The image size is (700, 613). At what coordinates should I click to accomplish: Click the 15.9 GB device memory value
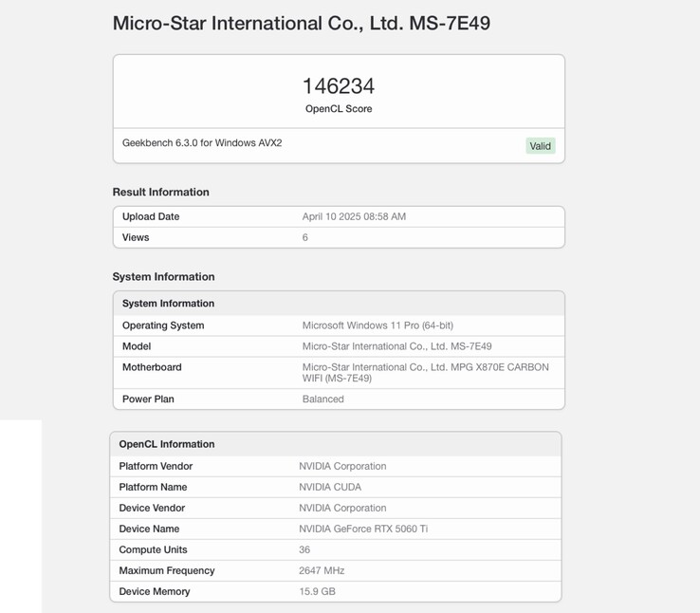click(317, 591)
